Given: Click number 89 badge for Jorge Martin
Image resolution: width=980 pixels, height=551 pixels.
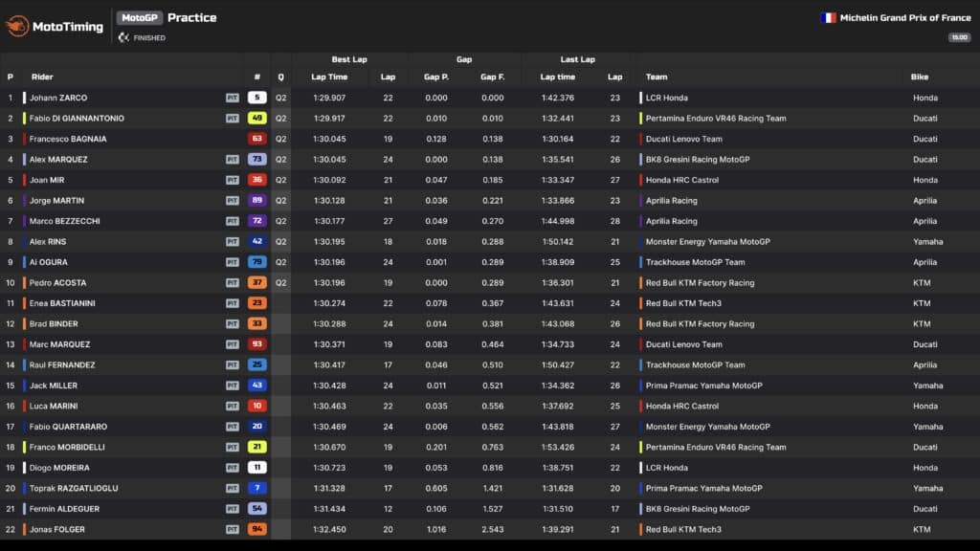Looking at the screenshot, I should (x=256, y=201).
